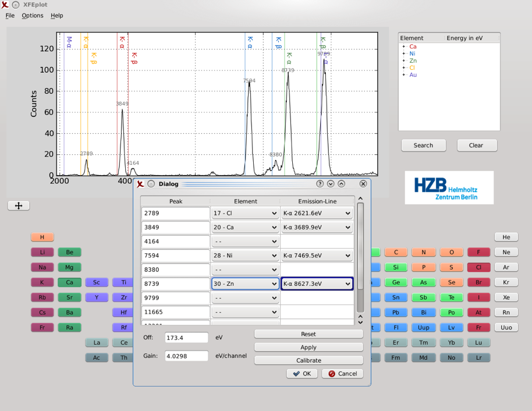Toggle the Cl element in periodic table
Screen dimensions: 532x411
(478, 267)
